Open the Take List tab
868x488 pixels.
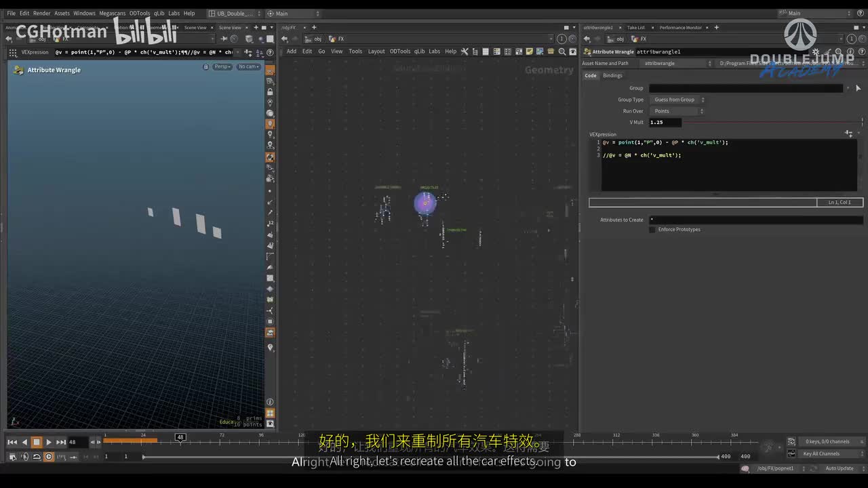[636, 28]
